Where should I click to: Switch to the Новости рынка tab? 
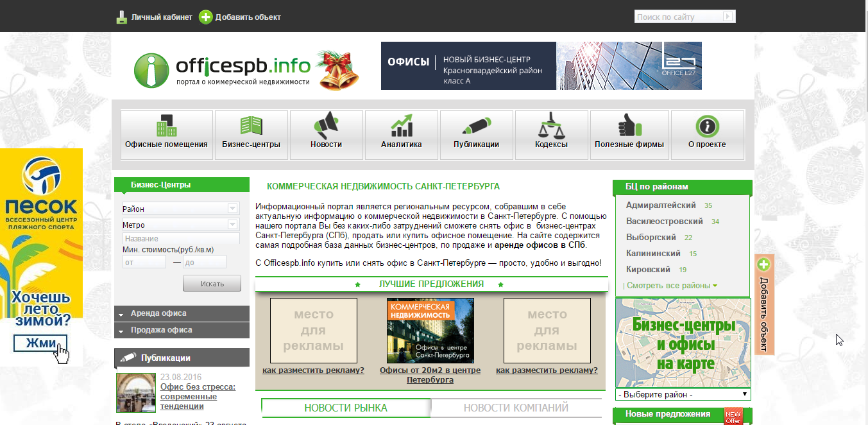pyautogui.click(x=346, y=408)
